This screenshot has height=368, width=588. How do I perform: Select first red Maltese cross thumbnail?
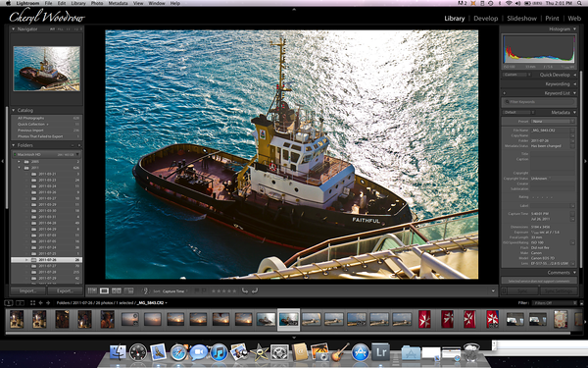click(x=424, y=319)
